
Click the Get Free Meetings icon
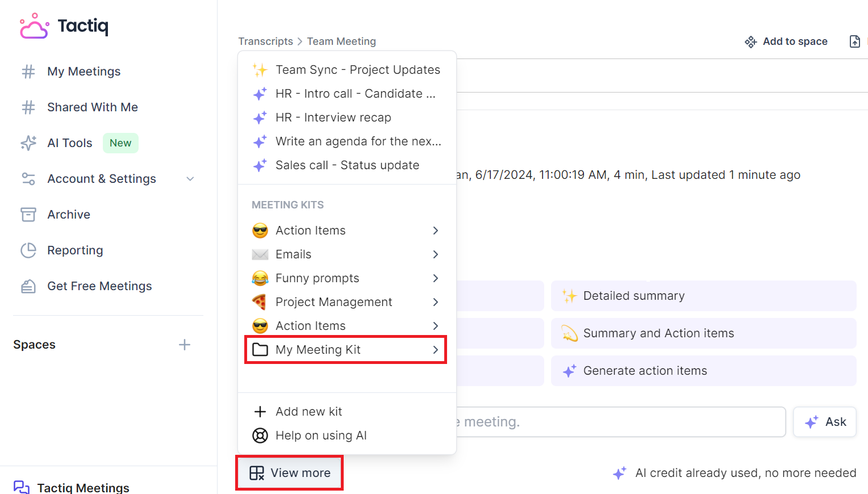[28, 286]
